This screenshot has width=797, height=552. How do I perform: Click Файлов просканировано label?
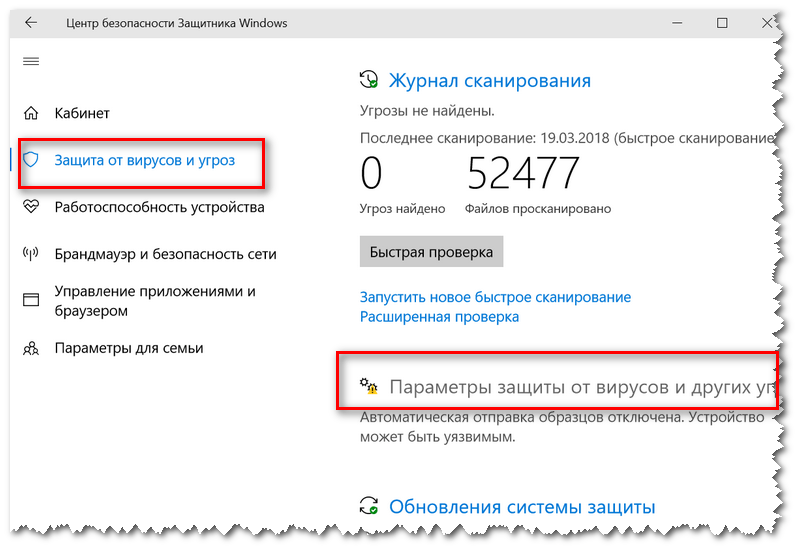[x=538, y=209]
